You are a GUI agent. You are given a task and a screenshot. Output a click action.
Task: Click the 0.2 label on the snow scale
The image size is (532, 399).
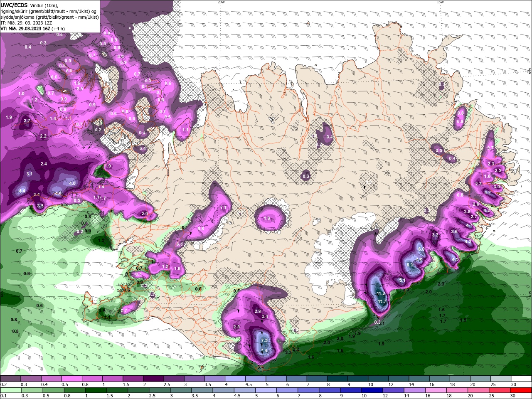pyautogui.click(x=4, y=384)
